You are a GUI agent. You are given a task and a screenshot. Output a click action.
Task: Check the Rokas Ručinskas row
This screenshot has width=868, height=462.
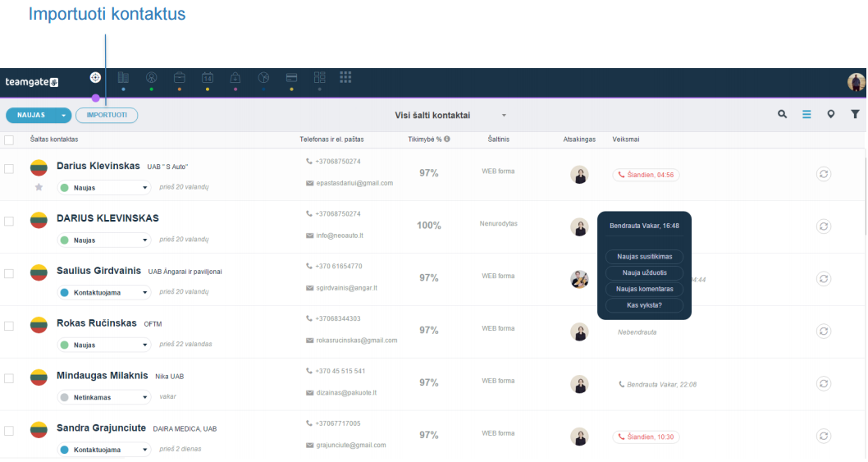[9, 326]
